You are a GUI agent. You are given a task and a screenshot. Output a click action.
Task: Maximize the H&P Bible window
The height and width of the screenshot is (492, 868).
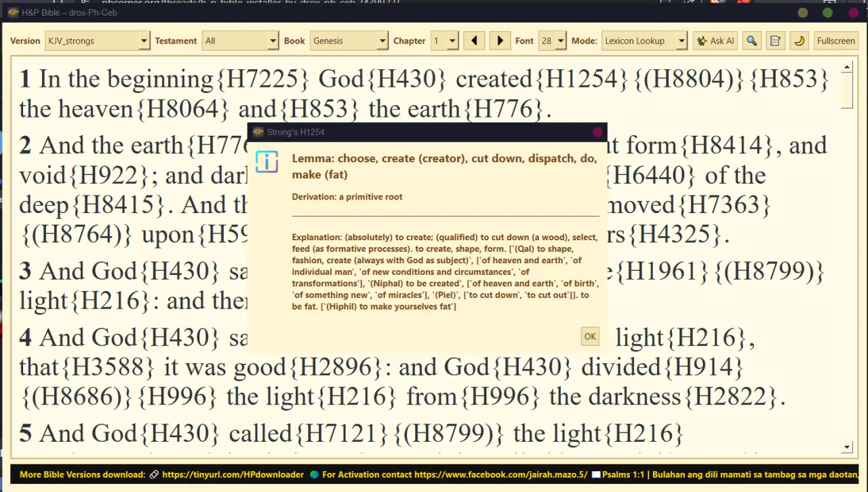click(x=828, y=13)
